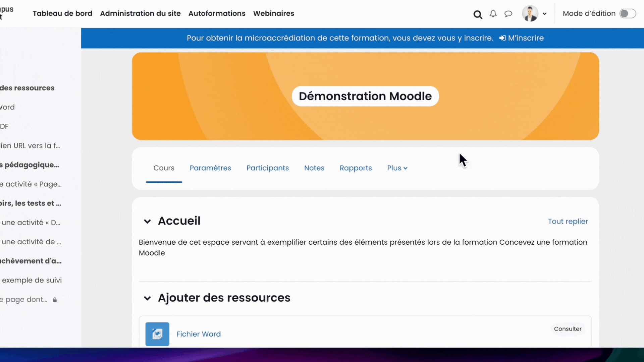The width and height of the screenshot is (644, 362).
Task: Open notifications via the bell icon
Action: pos(493,14)
